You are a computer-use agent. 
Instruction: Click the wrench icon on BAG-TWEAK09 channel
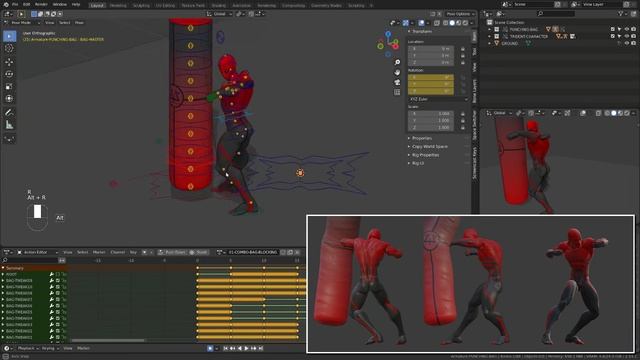[x=52, y=280]
